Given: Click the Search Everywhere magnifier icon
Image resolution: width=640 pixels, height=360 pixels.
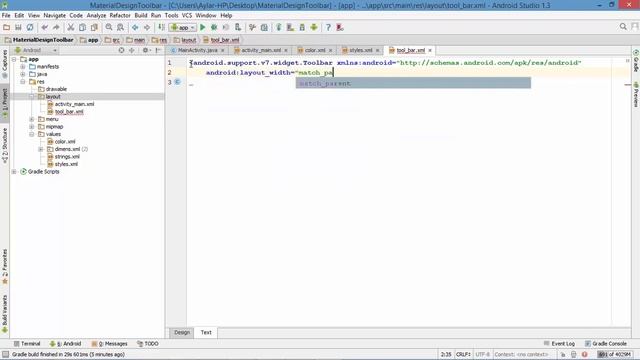Looking at the screenshot, I should [x=623, y=27].
